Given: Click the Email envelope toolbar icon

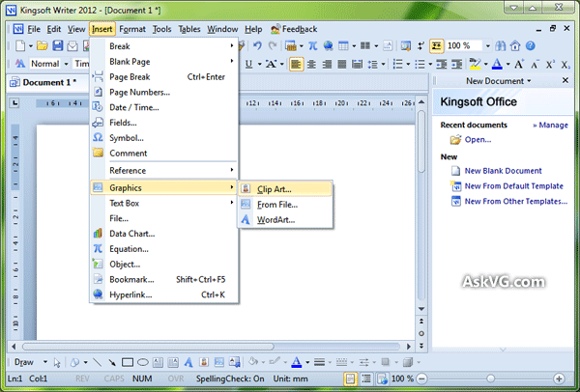Looking at the screenshot, I should click(x=72, y=45).
